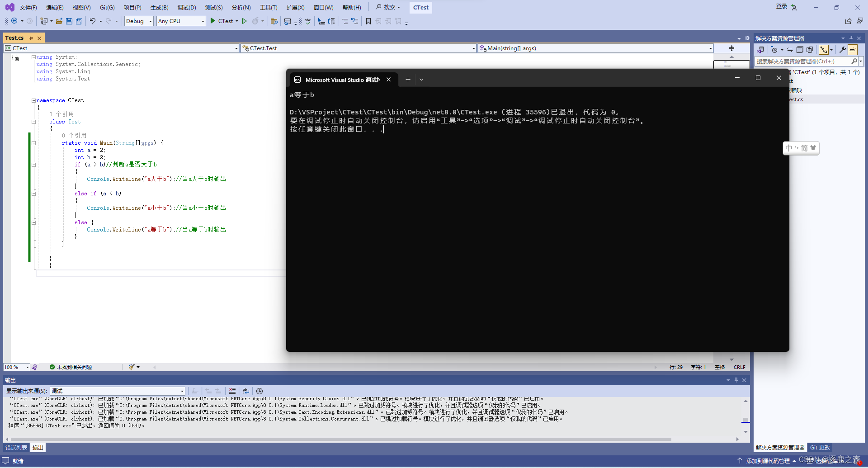The width and height of the screenshot is (868, 468).
Task: Switch to the 错误列表 tab
Action: click(16, 448)
